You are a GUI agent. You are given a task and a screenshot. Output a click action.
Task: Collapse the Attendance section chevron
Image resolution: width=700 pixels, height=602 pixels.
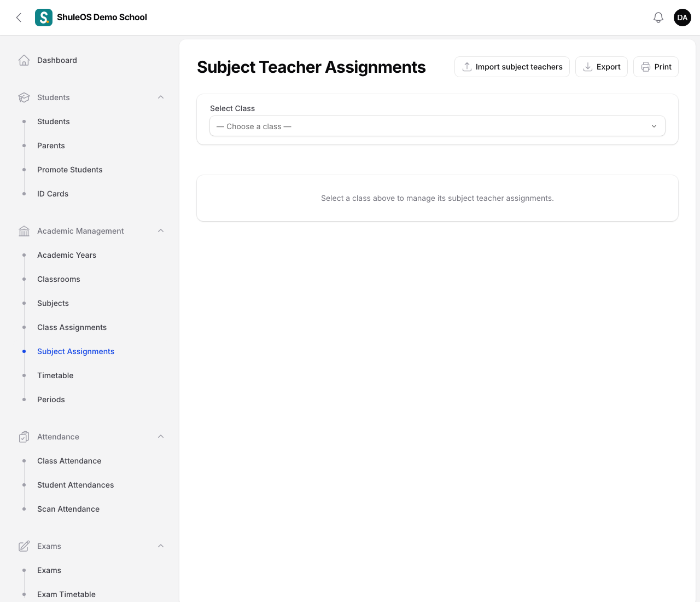(161, 437)
